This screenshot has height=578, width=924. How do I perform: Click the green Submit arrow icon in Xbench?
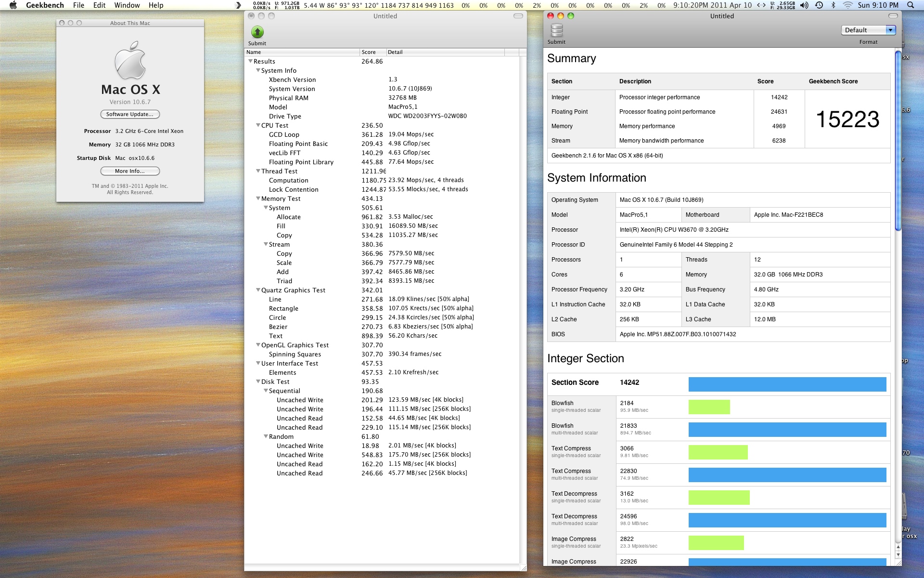257,32
